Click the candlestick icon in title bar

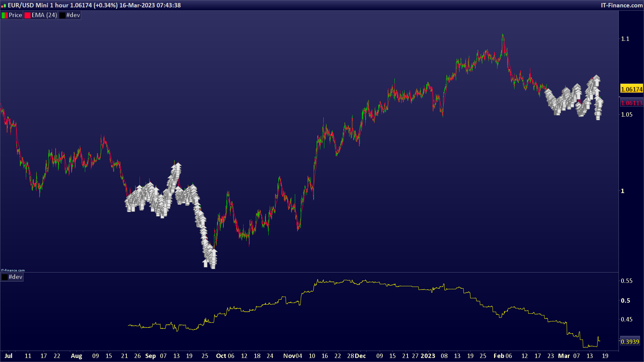(4, 5)
